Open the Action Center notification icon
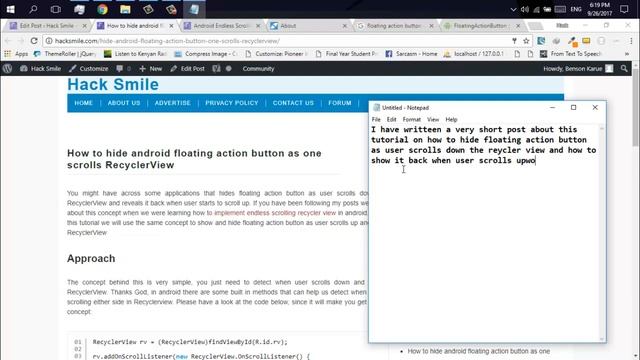This screenshot has height=360, width=640. pyautogui.click(x=624, y=9)
